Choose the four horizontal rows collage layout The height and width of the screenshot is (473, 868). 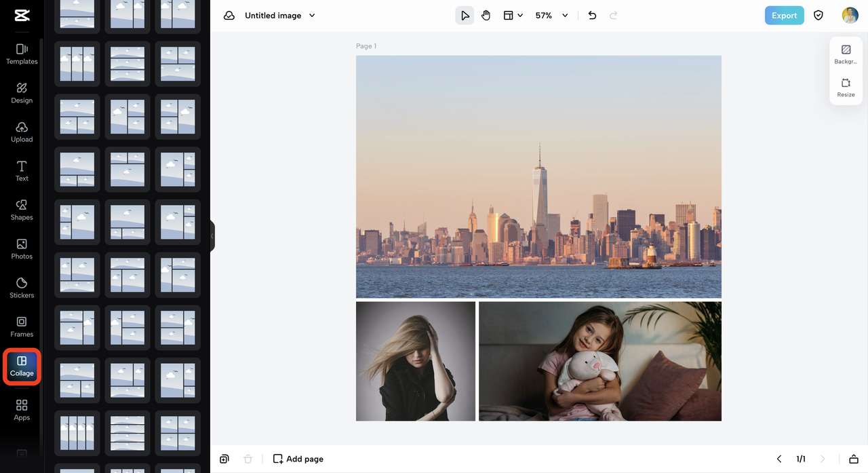127,433
